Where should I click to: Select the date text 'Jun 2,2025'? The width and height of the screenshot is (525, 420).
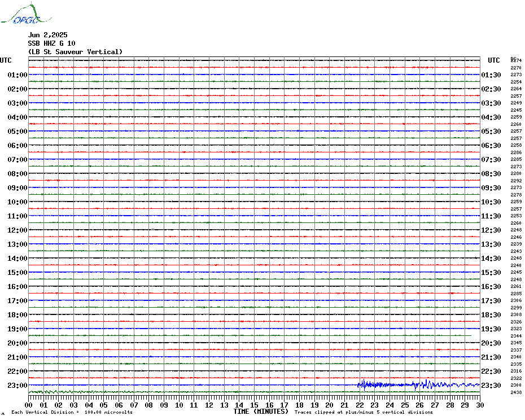47,35
